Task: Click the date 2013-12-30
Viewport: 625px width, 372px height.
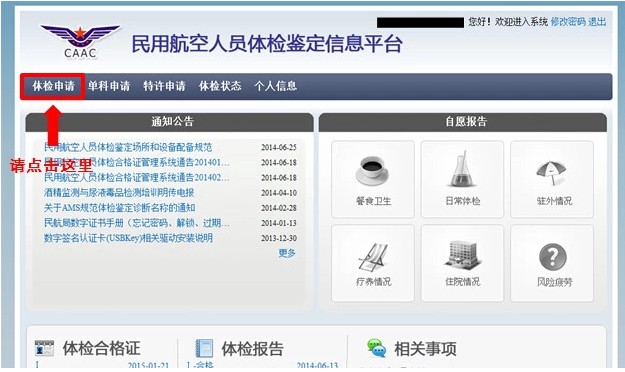Action: pyautogui.click(x=279, y=238)
